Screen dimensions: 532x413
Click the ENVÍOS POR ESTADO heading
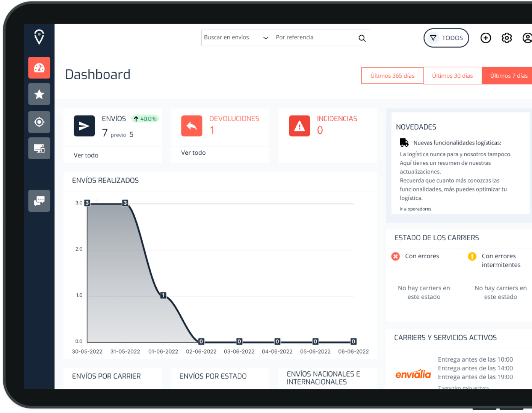213,376
